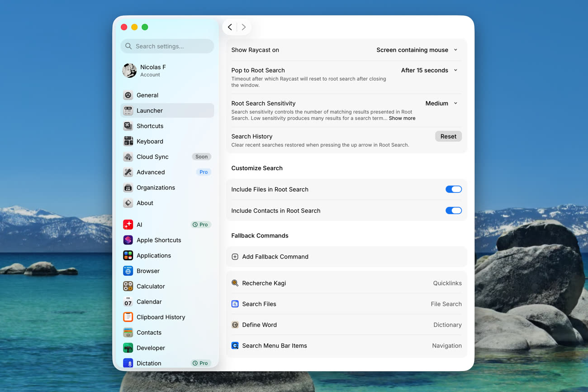Click the red AI sparkle icon

point(128,225)
